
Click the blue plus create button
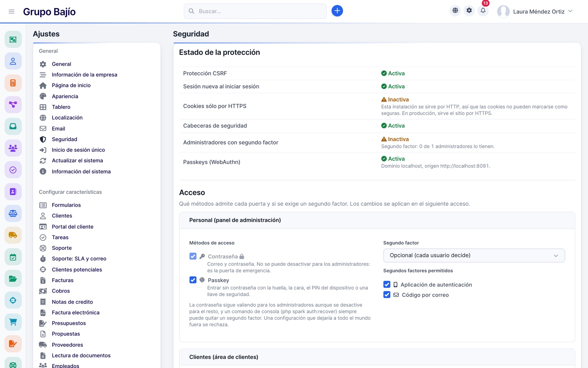(x=337, y=11)
